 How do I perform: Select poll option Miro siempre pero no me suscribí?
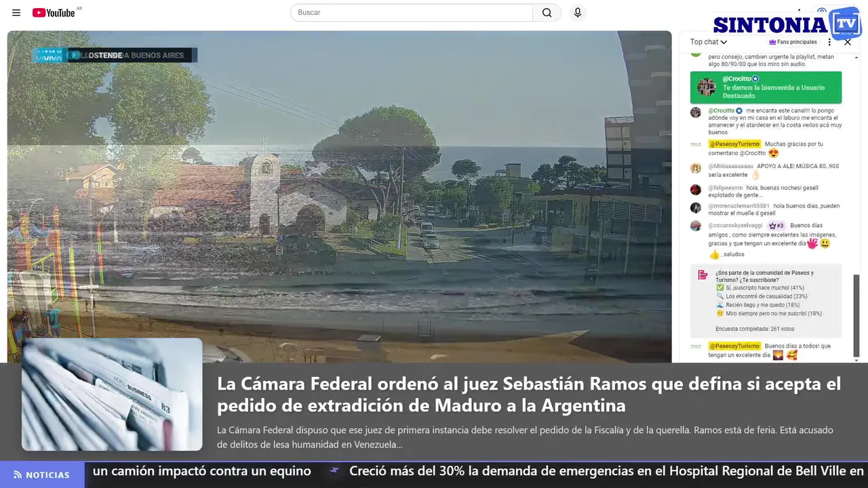(769, 314)
